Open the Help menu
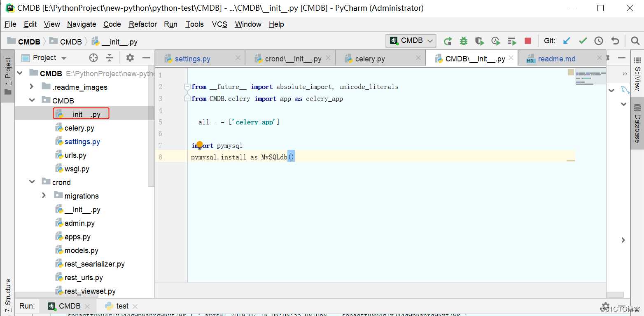The height and width of the screenshot is (316, 644). tap(276, 24)
